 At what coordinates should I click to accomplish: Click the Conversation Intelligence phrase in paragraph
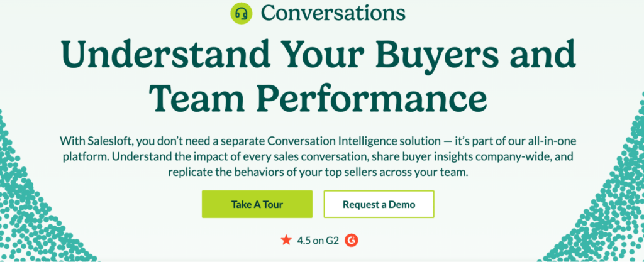coord(330,141)
